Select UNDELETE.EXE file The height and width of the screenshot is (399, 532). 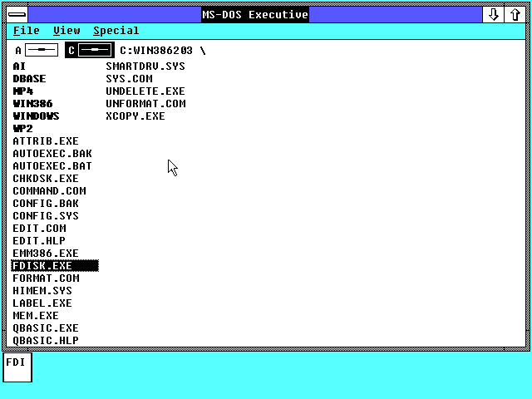pos(145,91)
